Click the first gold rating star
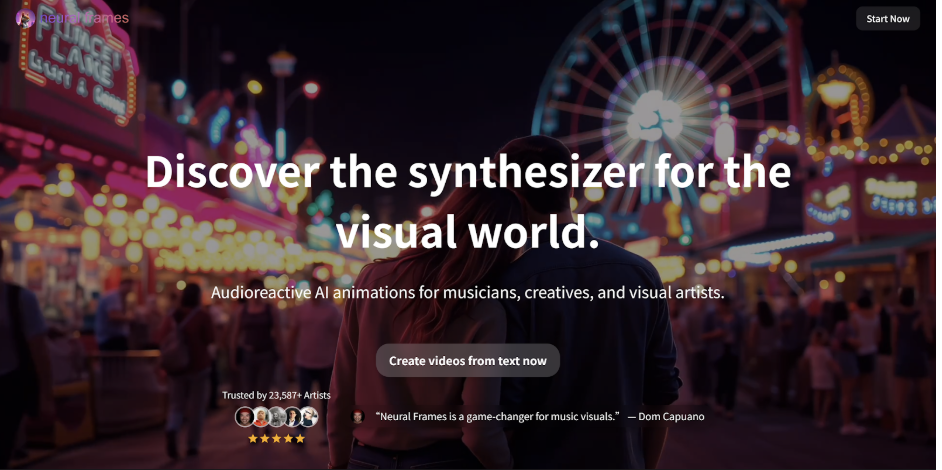This screenshot has width=942, height=470. [x=253, y=438]
